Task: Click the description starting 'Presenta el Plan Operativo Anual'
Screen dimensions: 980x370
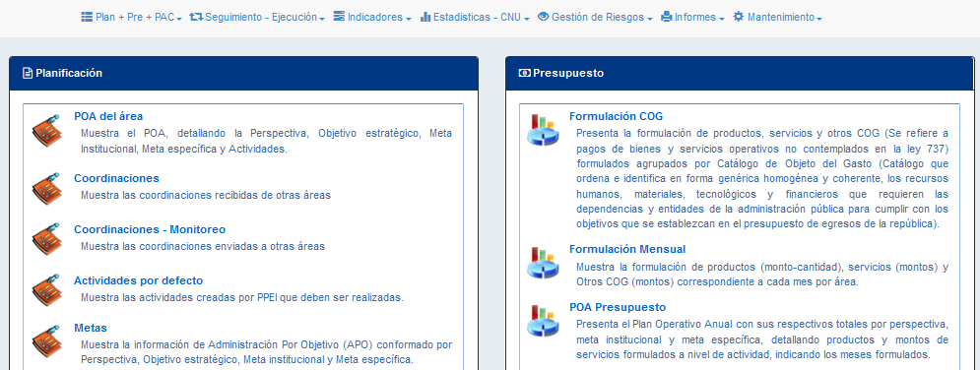Action: [x=762, y=340]
